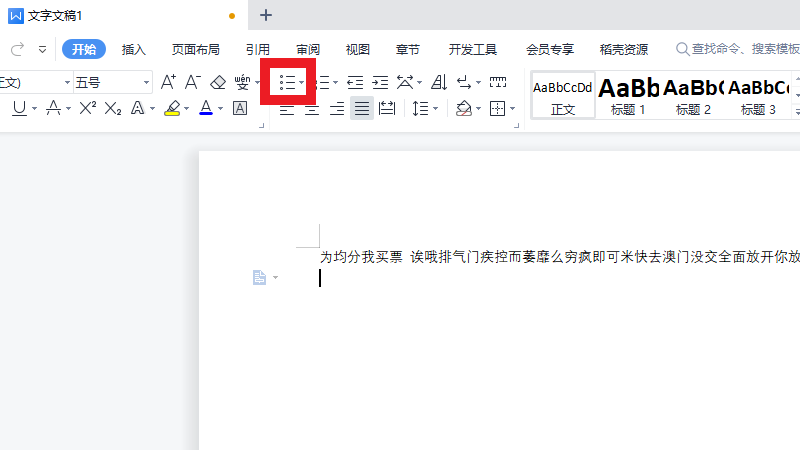Open a new tab with plus button
This screenshot has width=800, height=450.
click(266, 15)
